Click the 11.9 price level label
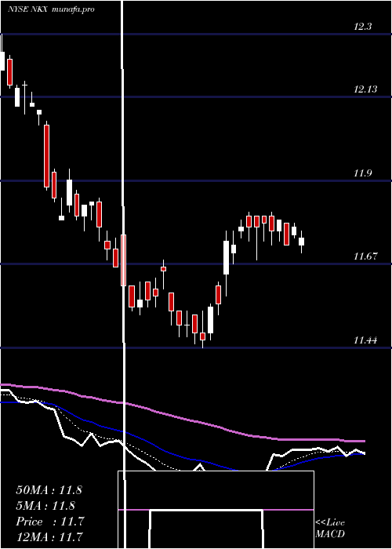Image resolution: width=392 pixels, height=549 pixels. coord(362,173)
